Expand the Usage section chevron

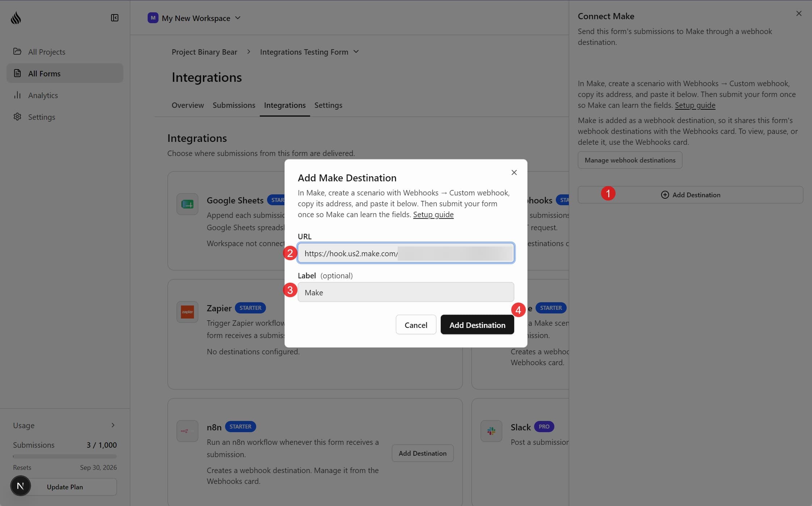pos(113,425)
